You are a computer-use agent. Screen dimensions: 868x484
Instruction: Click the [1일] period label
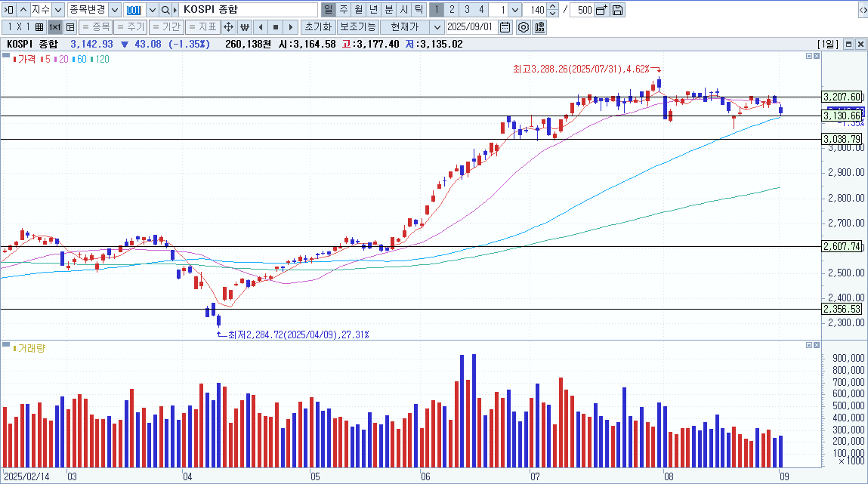point(828,44)
